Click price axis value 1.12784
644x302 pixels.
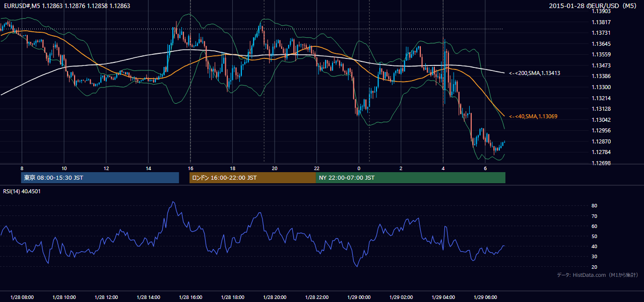[x=601, y=152]
